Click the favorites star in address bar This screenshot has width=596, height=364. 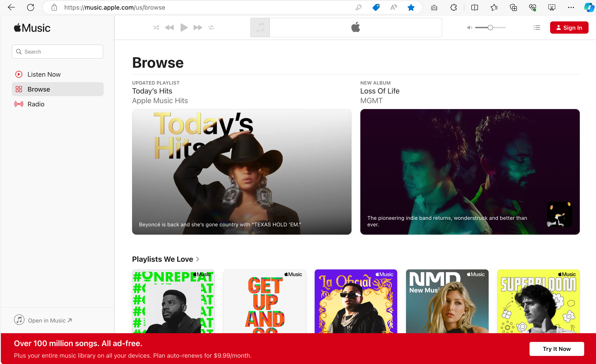coord(411,7)
